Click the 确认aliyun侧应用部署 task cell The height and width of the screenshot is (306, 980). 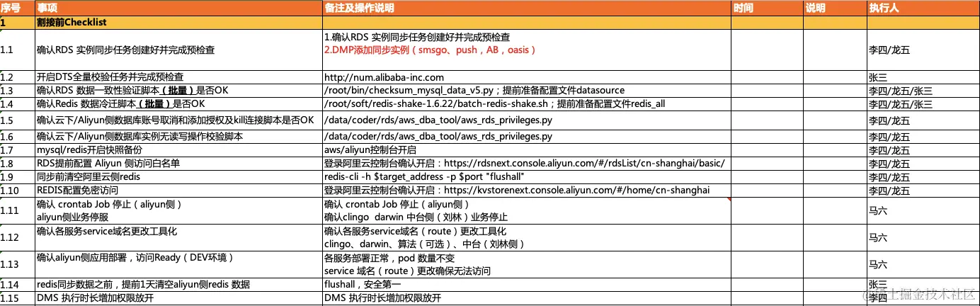[178, 265]
